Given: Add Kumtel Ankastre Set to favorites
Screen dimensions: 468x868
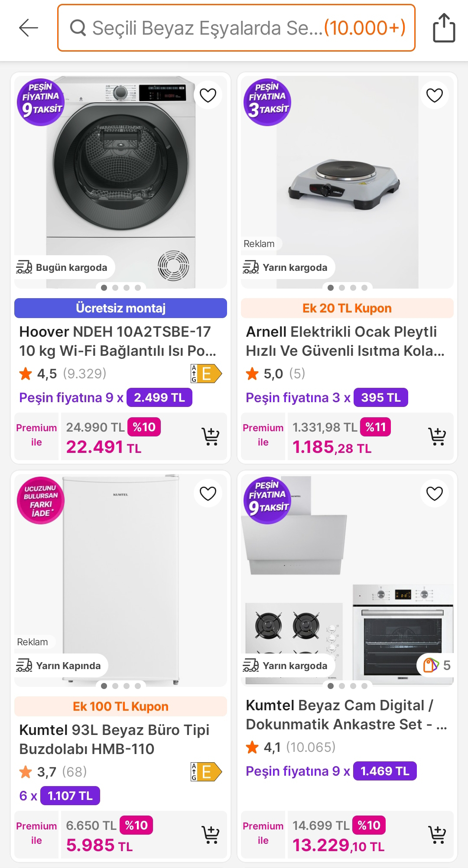Looking at the screenshot, I should [x=434, y=494].
